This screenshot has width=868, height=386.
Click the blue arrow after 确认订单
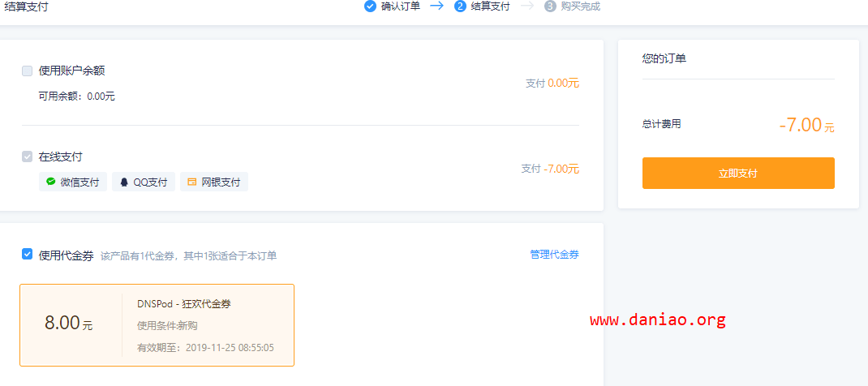[436, 6]
